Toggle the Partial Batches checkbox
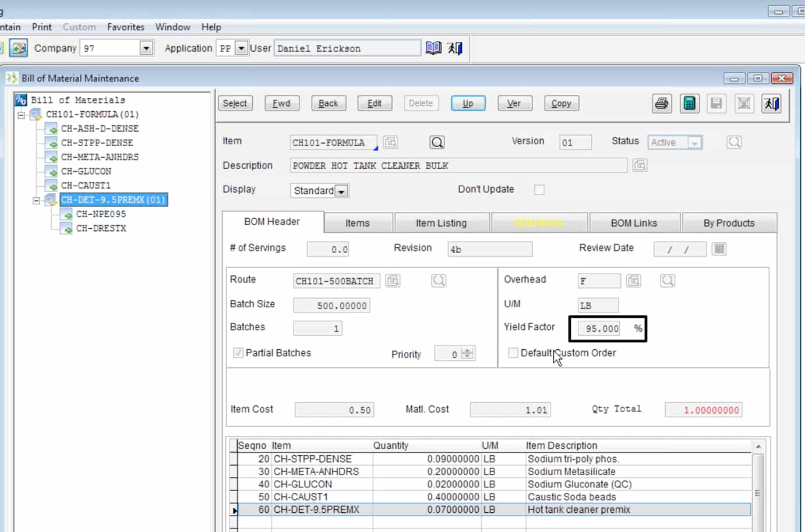 [x=238, y=353]
